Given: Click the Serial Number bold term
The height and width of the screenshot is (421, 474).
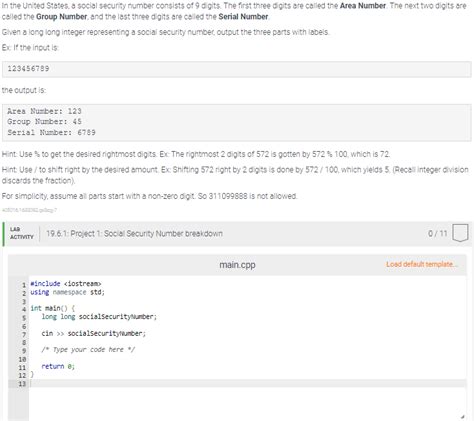Looking at the screenshot, I should pyautogui.click(x=243, y=17).
